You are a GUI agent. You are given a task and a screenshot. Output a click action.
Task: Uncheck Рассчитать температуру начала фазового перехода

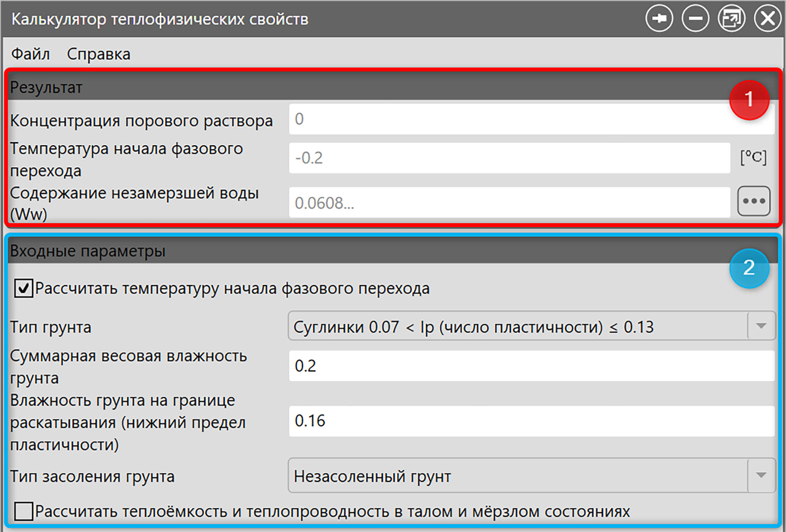pos(23,288)
